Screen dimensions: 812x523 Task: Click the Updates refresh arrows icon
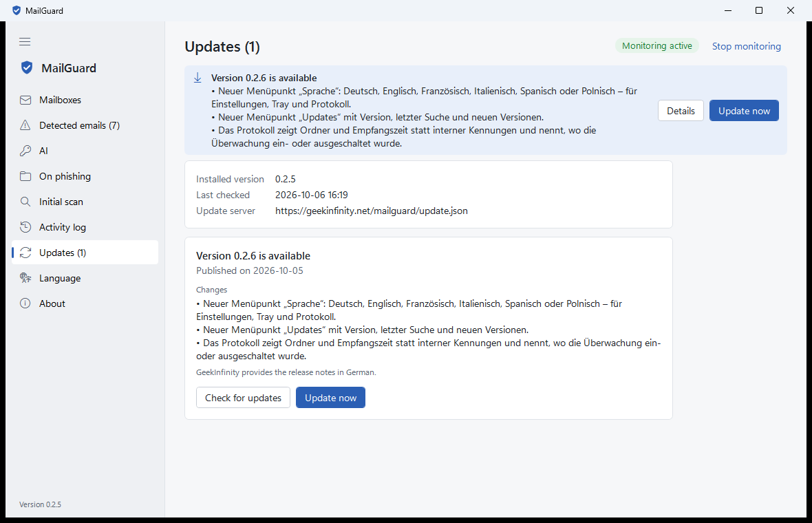[x=25, y=253]
